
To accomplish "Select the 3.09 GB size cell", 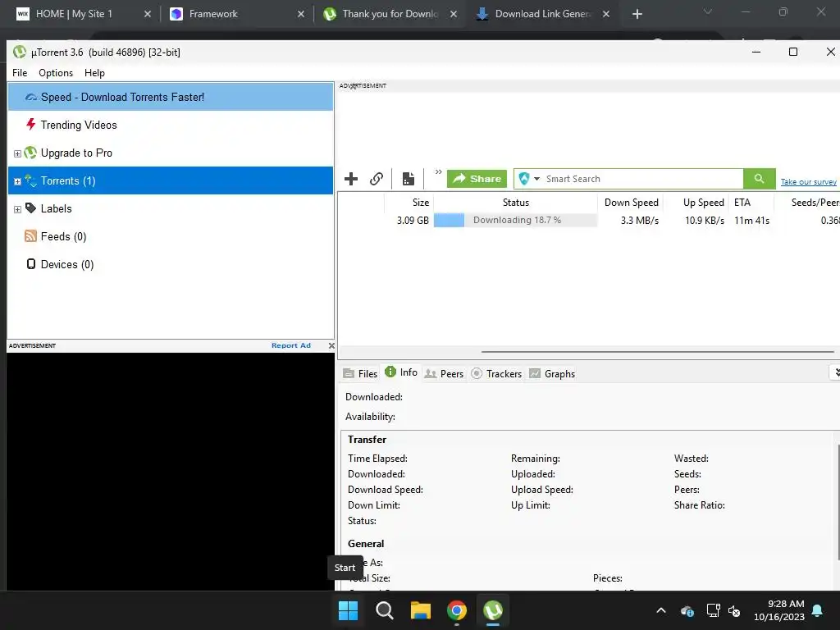I will click(x=413, y=220).
